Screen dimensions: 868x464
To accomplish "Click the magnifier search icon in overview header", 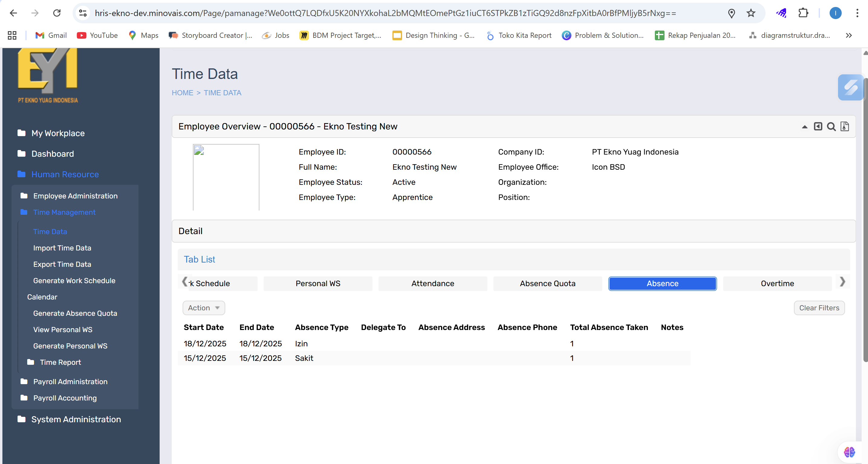I will (x=831, y=127).
